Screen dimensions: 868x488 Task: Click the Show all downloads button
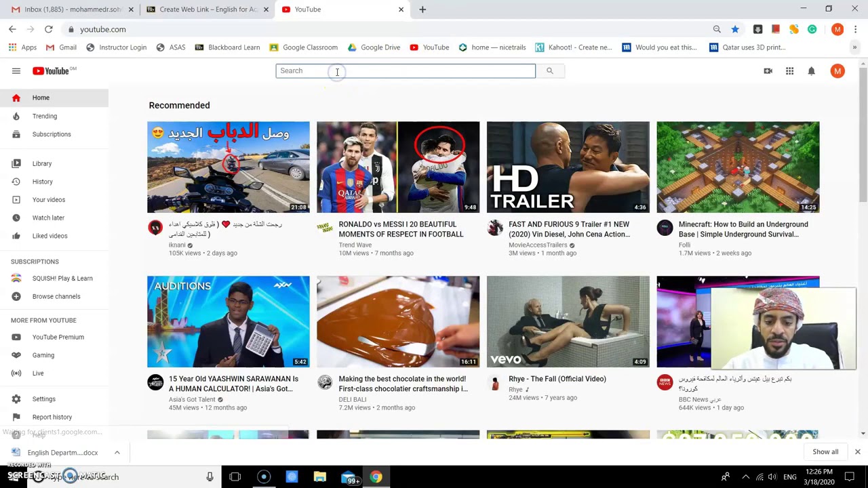pyautogui.click(x=825, y=452)
